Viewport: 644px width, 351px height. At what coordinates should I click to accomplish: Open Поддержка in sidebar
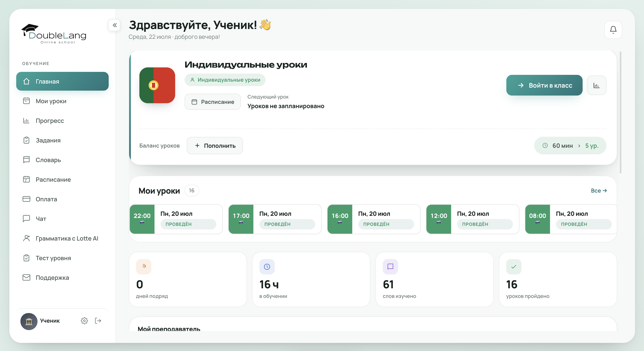62,277
